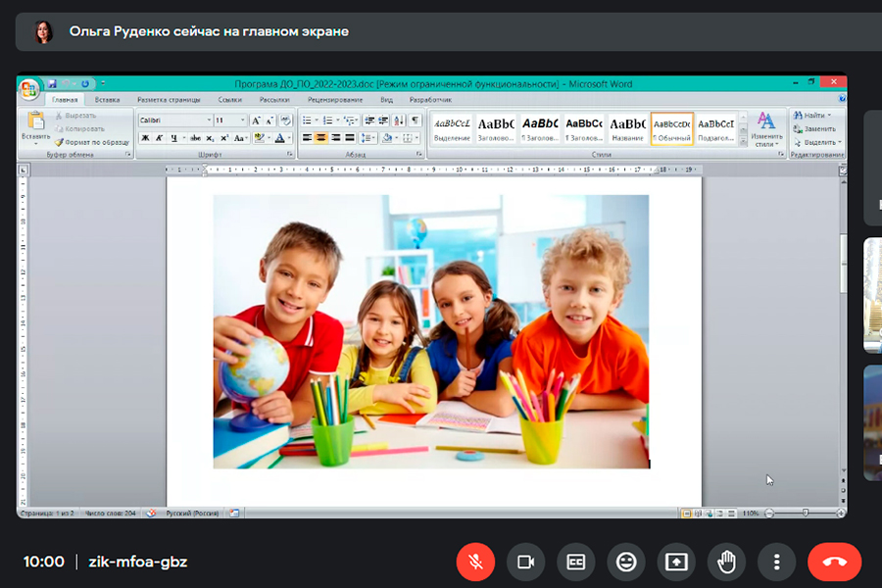882x588 pixels.
Task: Click Заменить (Replace) button
Action: tap(814, 128)
